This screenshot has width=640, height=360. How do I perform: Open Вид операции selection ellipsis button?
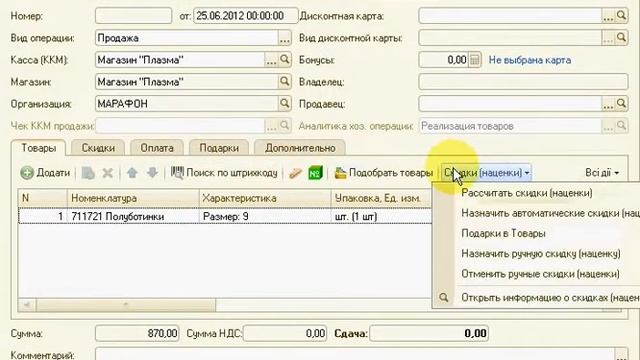point(284,38)
